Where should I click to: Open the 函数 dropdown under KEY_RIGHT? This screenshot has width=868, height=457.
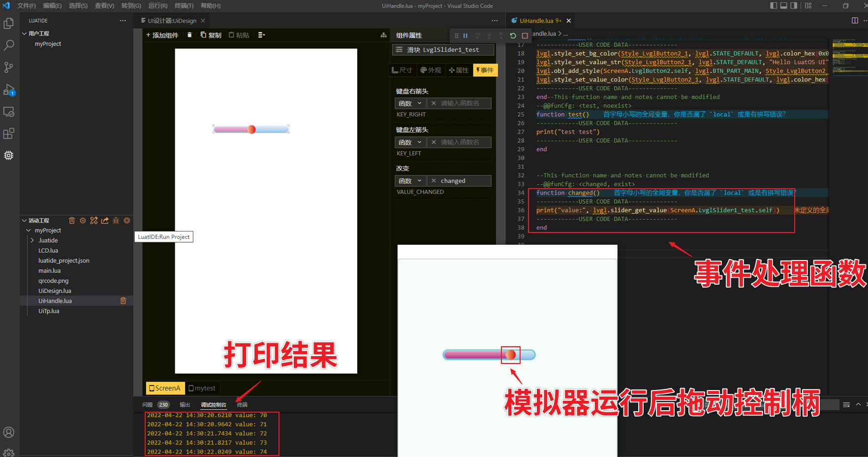pos(410,103)
